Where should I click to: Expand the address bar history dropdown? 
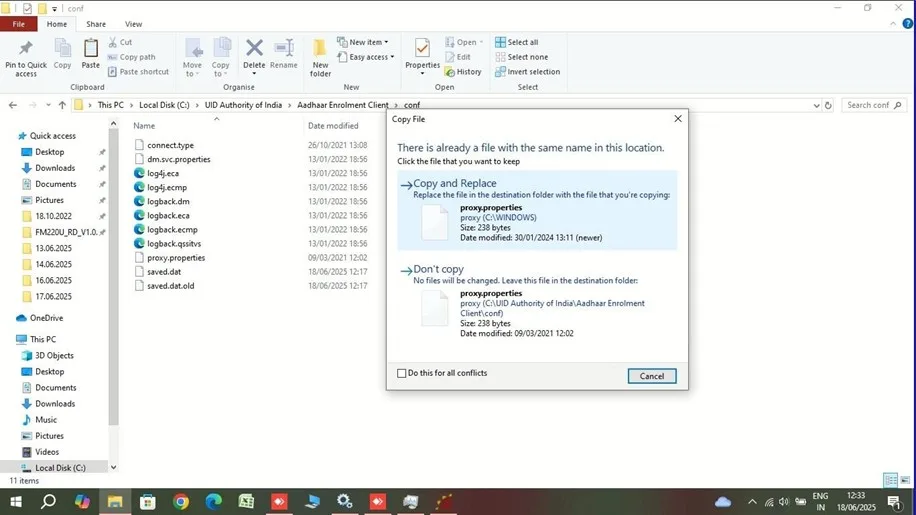(x=816, y=106)
